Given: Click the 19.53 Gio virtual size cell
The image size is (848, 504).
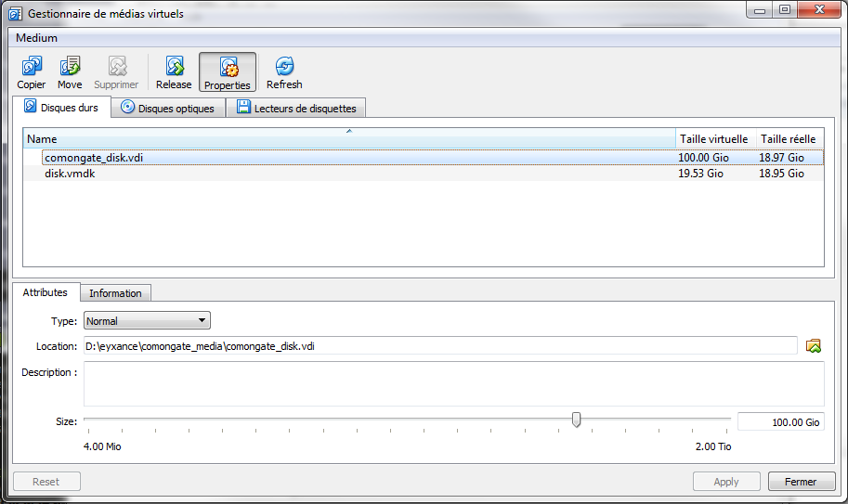Looking at the screenshot, I should (x=701, y=174).
